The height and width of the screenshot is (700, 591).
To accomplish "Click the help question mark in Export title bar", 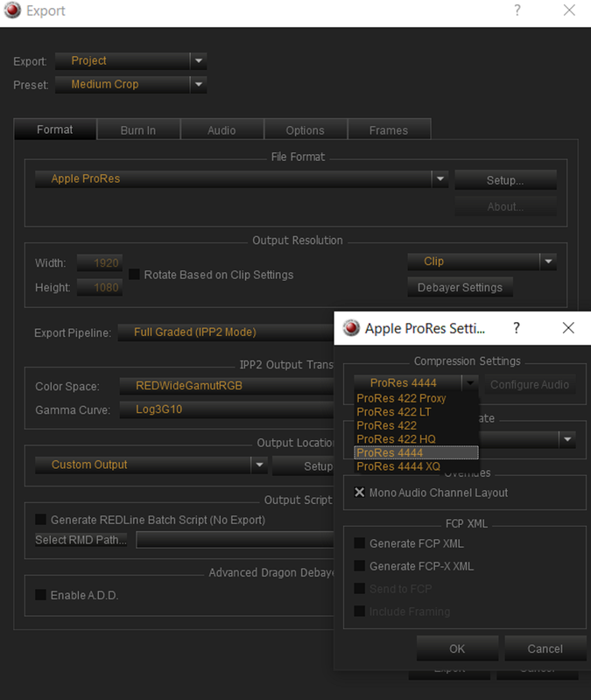I will point(517,10).
